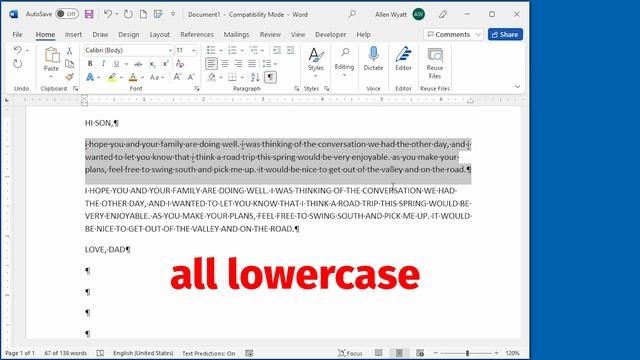Click the Cut scissors icon
The height and width of the screenshot is (360, 640).
click(69, 51)
